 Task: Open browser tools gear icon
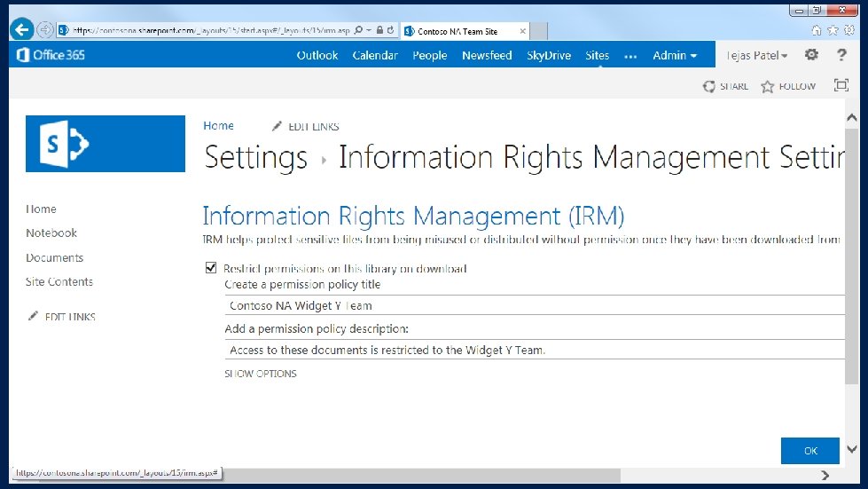(849, 30)
